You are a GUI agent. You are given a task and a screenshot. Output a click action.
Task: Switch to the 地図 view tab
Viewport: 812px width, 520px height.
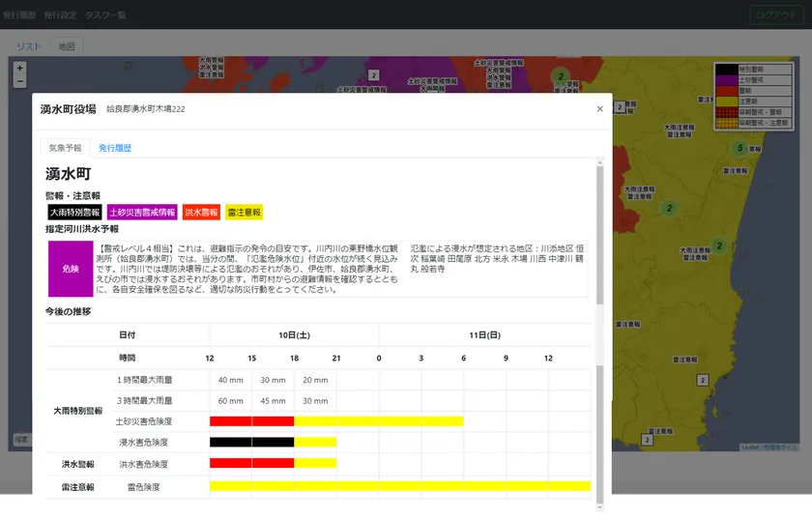[x=67, y=46]
